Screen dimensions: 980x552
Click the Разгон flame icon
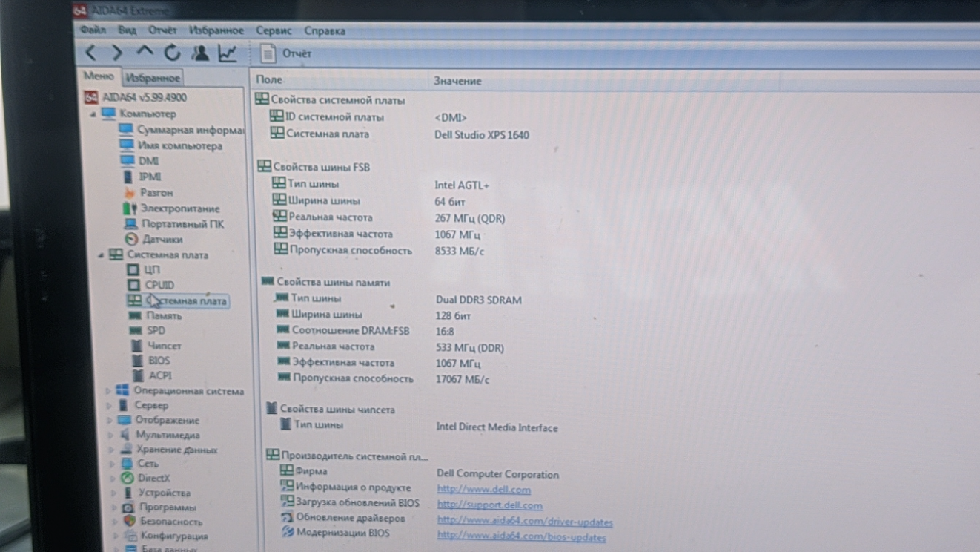[x=128, y=193]
